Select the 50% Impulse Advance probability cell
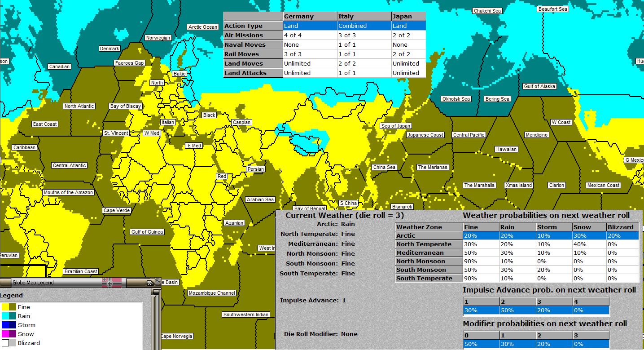 tap(518, 310)
